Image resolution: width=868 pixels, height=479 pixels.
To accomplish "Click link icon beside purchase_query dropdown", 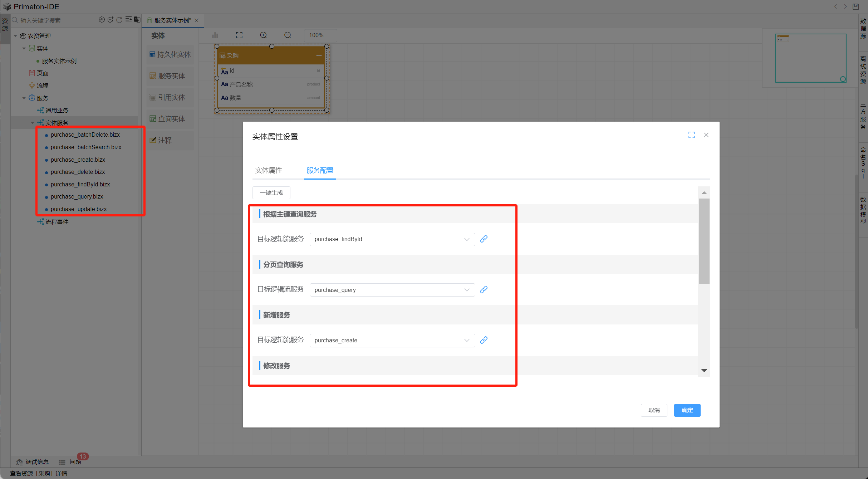I will (484, 290).
